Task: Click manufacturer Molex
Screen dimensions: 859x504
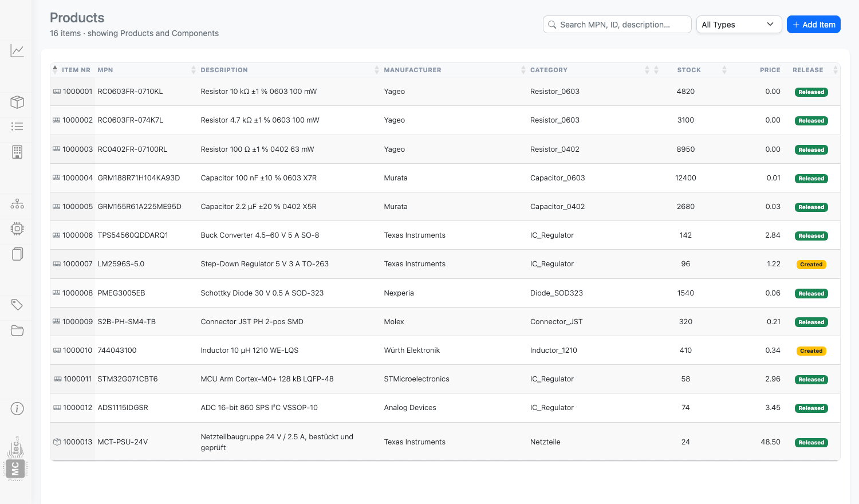Action: (x=394, y=322)
